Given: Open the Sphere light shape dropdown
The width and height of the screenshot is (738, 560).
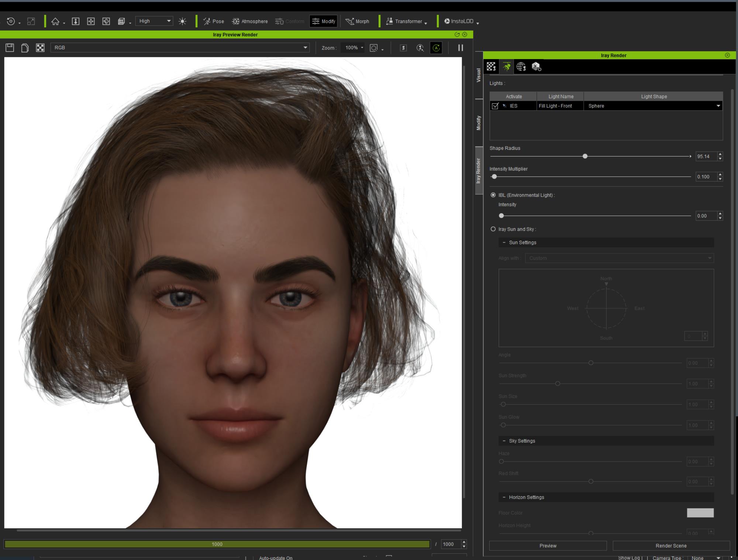Looking at the screenshot, I should click(x=653, y=106).
